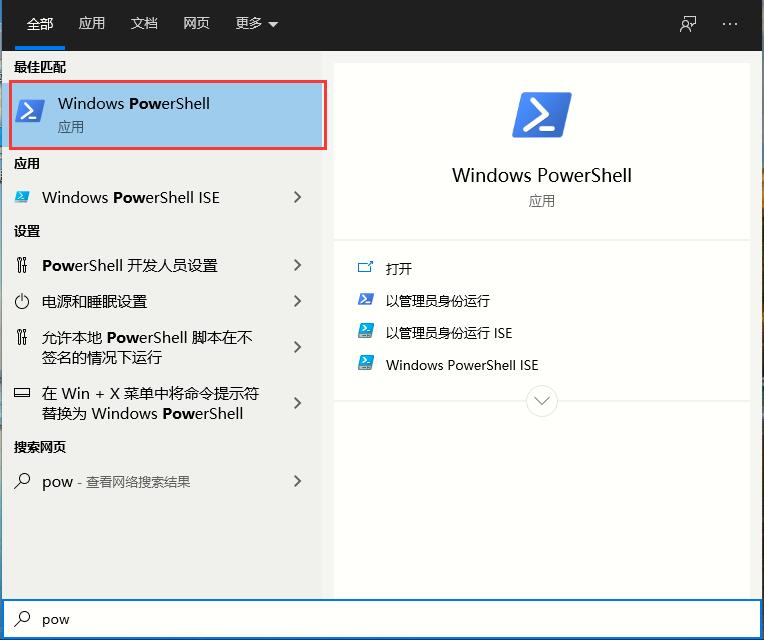Click the web search magnifier icon for pow

tap(23, 481)
